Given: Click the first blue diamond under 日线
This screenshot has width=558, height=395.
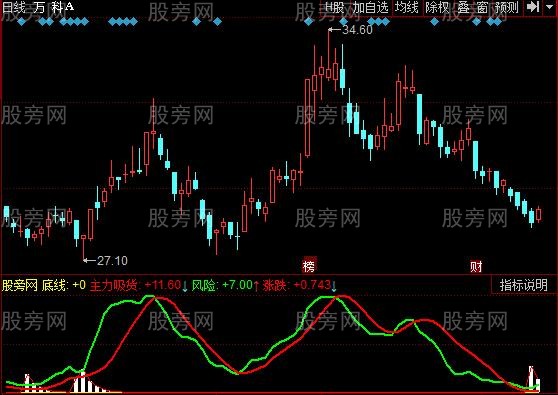Looking at the screenshot, I should [x=22, y=22].
